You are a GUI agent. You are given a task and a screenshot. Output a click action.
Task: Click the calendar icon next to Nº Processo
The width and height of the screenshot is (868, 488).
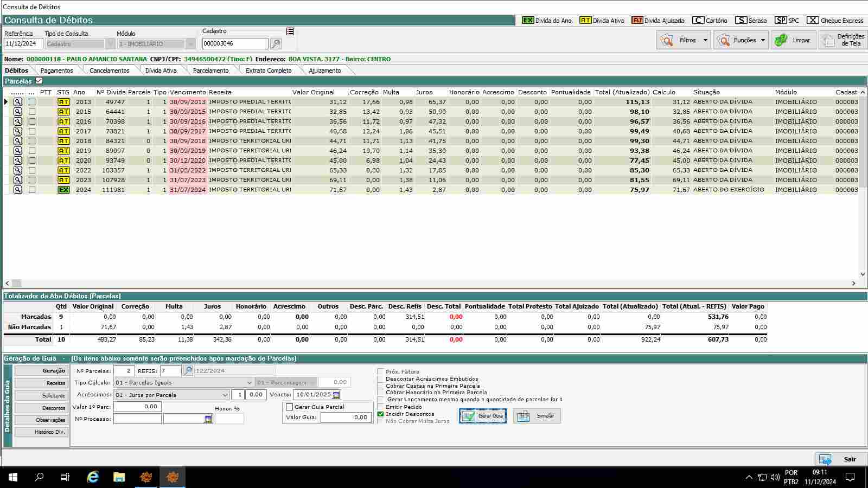[208, 419]
